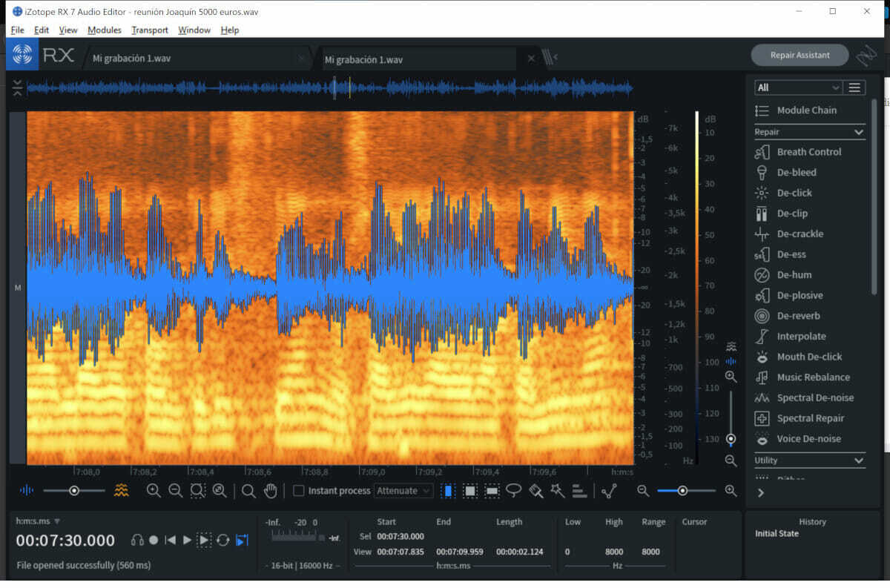This screenshot has width=890, height=588.
Task: Open the h:m:s.ms time format dropdown
Action: pyautogui.click(x=39, y=521)
